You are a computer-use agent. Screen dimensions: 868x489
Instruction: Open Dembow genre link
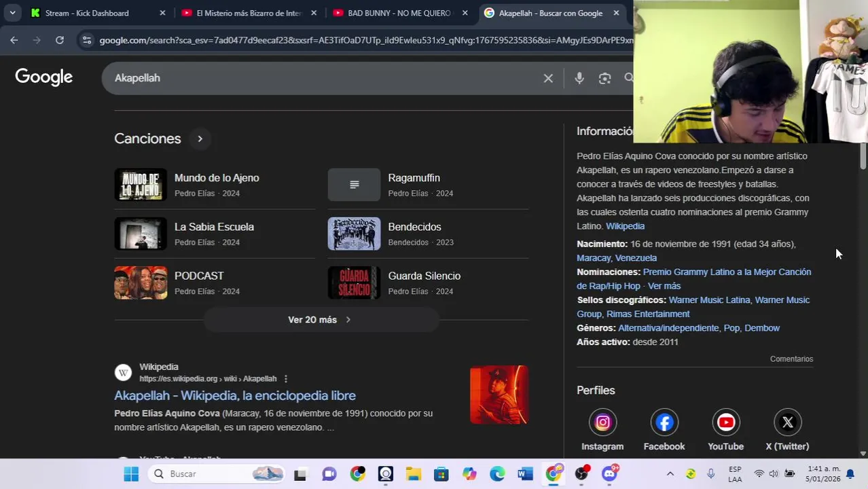pos(762,328)
